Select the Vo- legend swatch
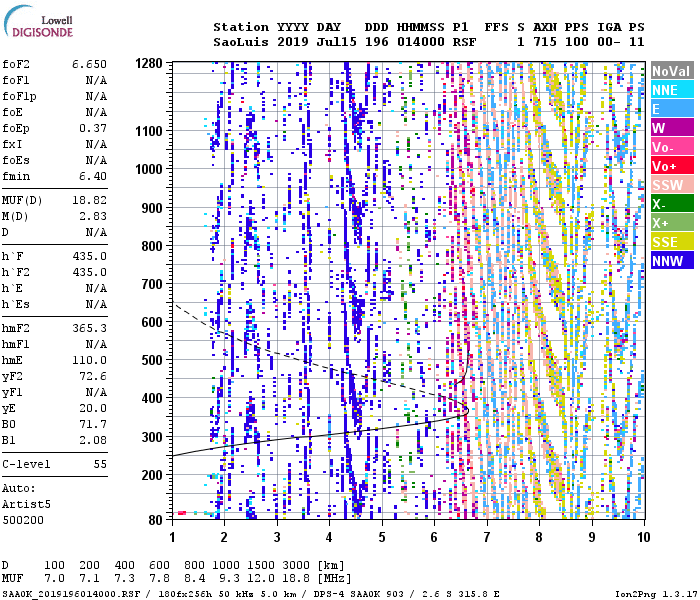The image size is (700, 600). [672, 147]
